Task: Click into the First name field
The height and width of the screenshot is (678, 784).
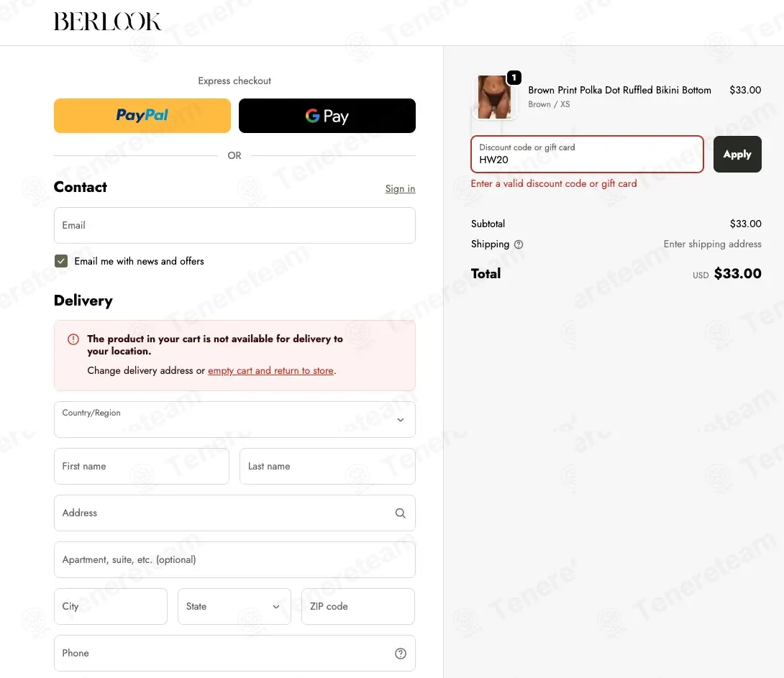Action: pos(142,466)
